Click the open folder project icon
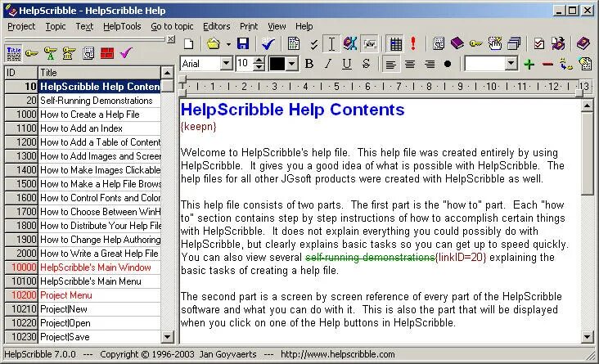The height and width of the screenshot is (364, 599). [x=214, y=43]
